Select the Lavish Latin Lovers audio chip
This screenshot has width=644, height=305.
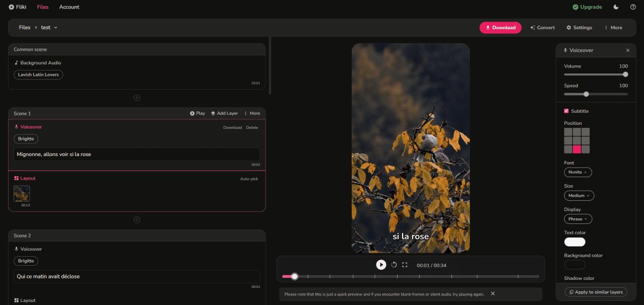pos(38,74)
